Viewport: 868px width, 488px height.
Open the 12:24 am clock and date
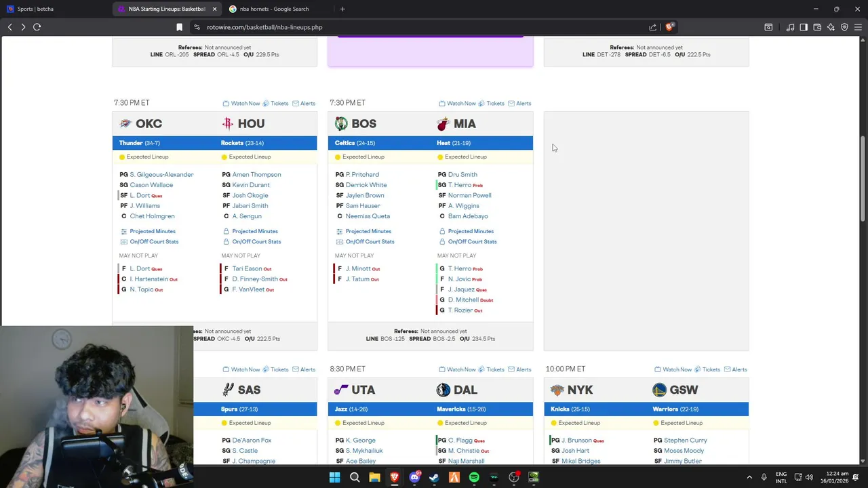point(833,477)
